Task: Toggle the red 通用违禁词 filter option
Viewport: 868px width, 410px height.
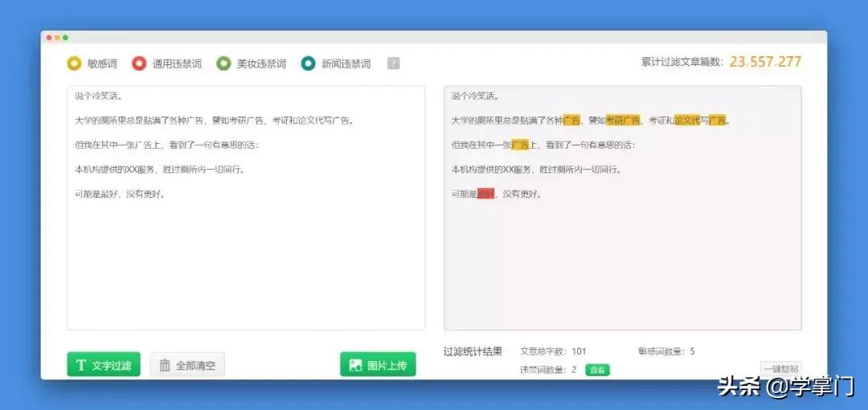Action: tap(166, 64)
